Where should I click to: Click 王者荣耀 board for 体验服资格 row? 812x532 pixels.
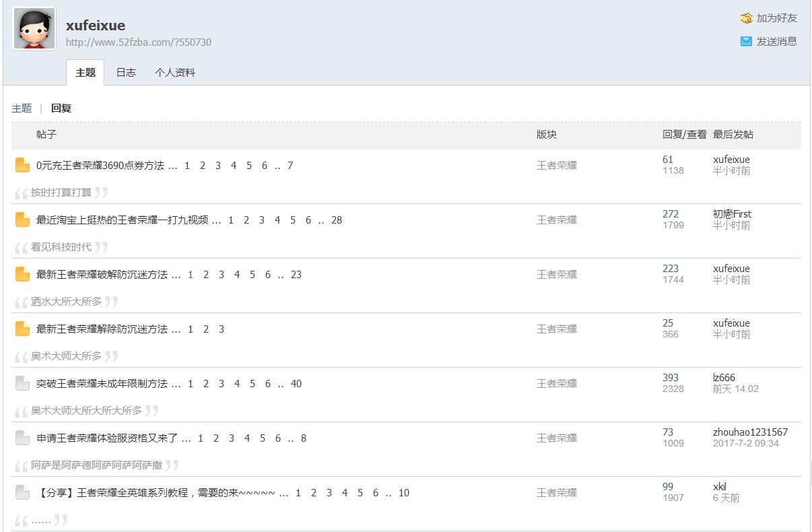[557, 438]
